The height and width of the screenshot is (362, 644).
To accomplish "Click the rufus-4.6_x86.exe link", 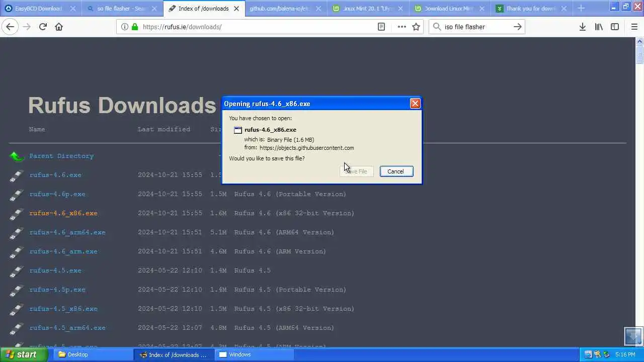I will (63, 213).
